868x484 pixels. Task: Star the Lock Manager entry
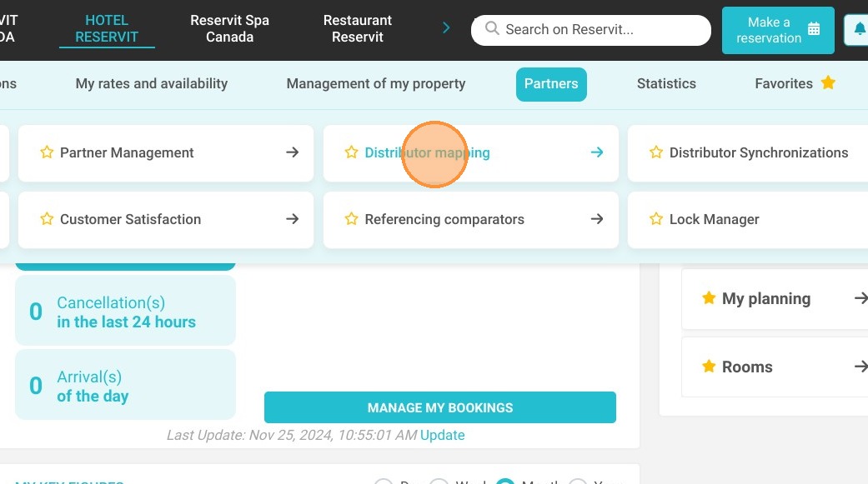tap(656, 219)
